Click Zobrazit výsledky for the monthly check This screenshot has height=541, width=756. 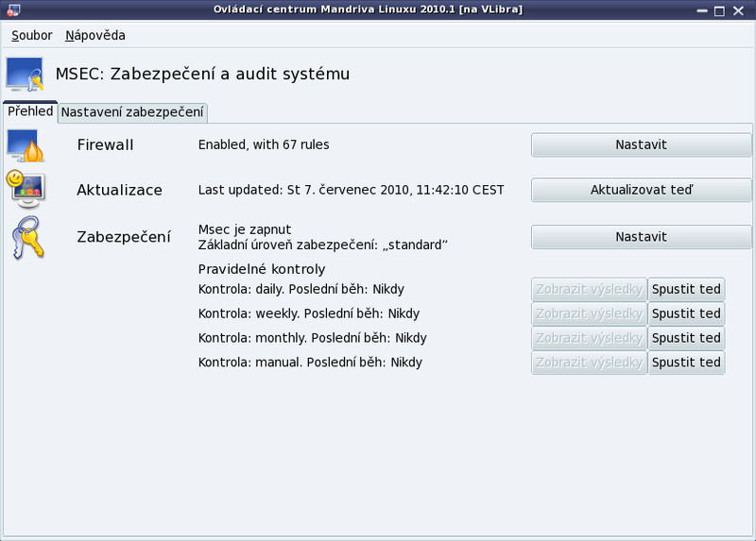pos(589,338)
